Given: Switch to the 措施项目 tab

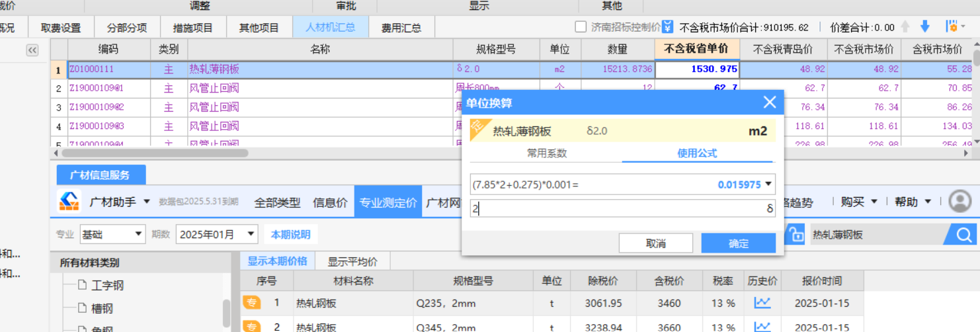Looking at the screenshot, I should pyautogui.click(x=192, y=28).
